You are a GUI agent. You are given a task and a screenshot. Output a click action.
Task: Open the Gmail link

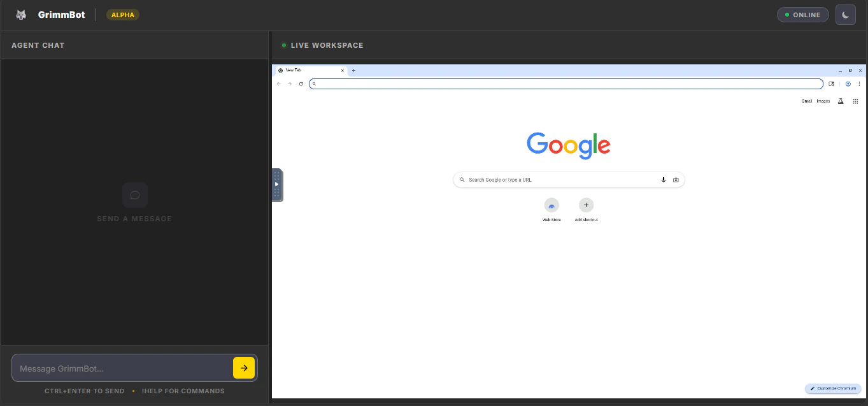(x=807, y=101)
